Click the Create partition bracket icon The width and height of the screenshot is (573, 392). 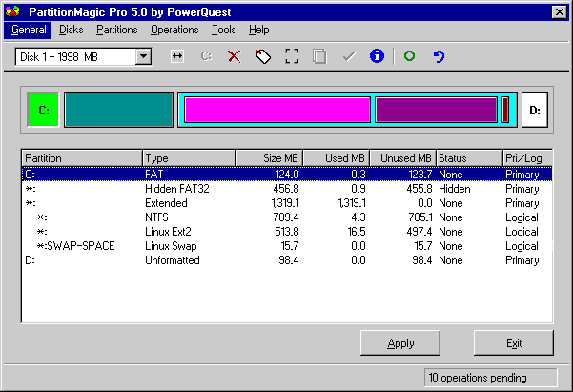[292, 56]
